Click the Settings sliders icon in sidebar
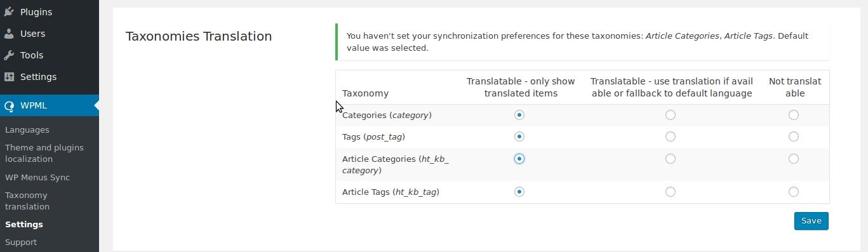The image size is (868, 252). 9,77
